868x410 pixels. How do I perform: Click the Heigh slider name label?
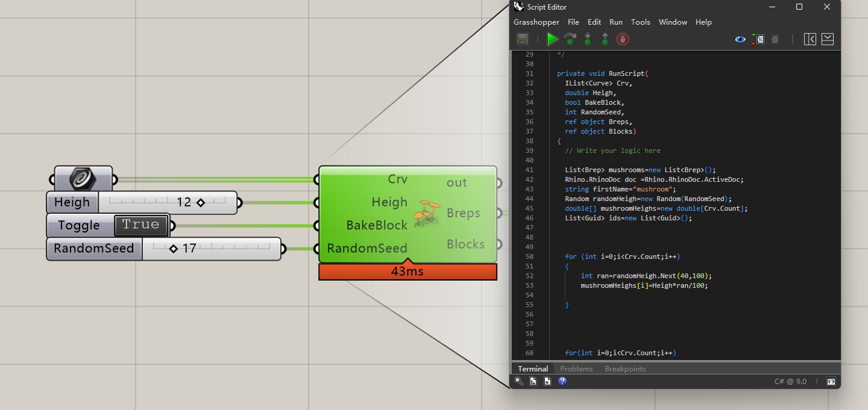72,202
